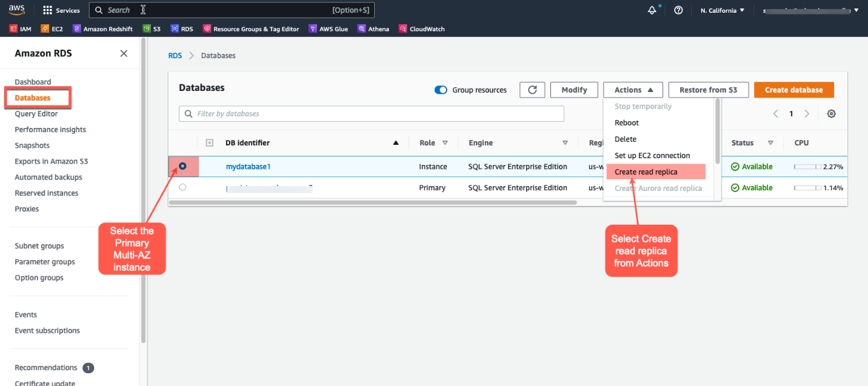Viewport: 868px width, 386px height.
Task: Click Restore from S3 button
Action: (x=709, y=90)
